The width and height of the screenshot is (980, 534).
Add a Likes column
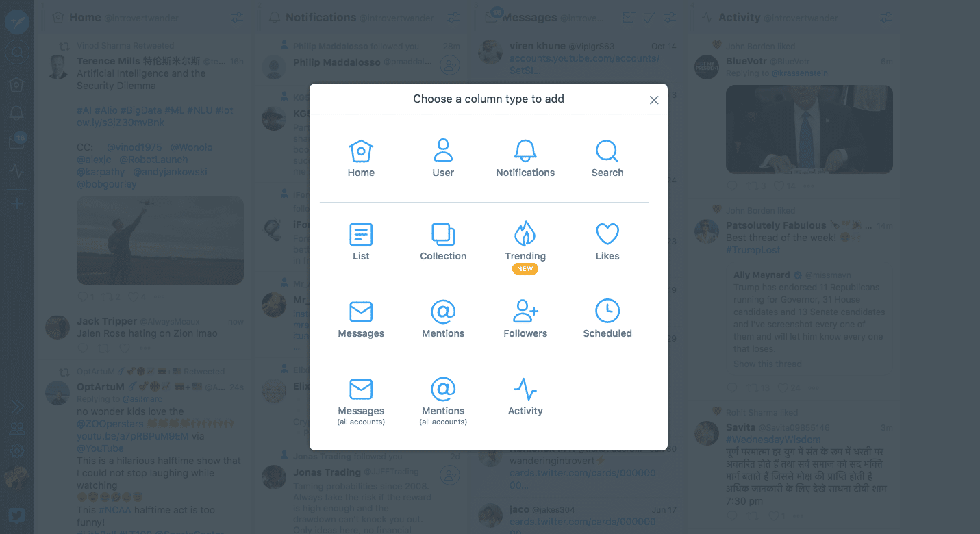607,242
